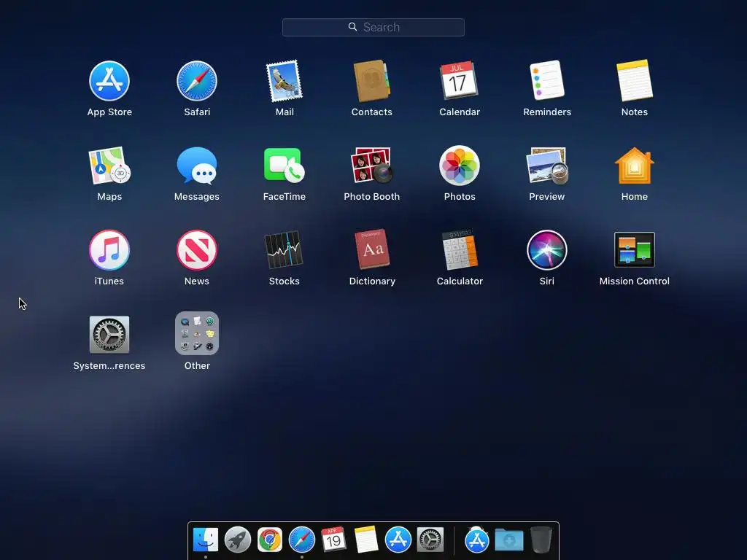The image size is (747, 560).
Task: Launch the Photos app
Action: point(460,166)
